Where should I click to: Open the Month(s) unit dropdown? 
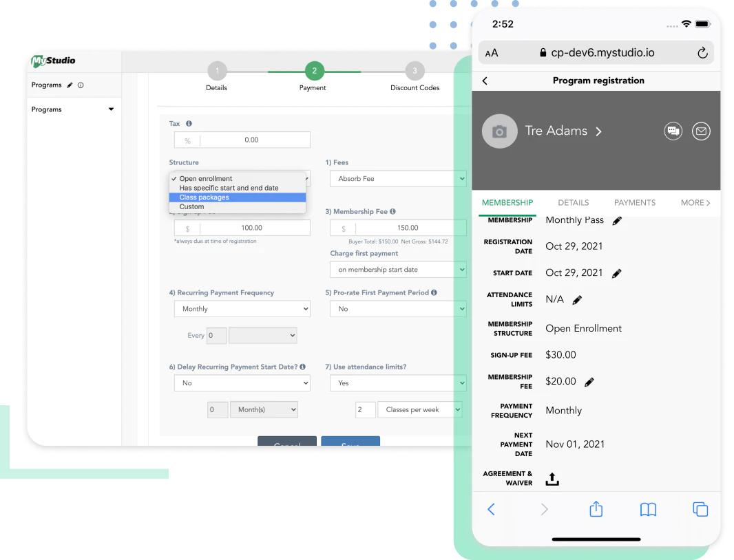pos(264,409)
